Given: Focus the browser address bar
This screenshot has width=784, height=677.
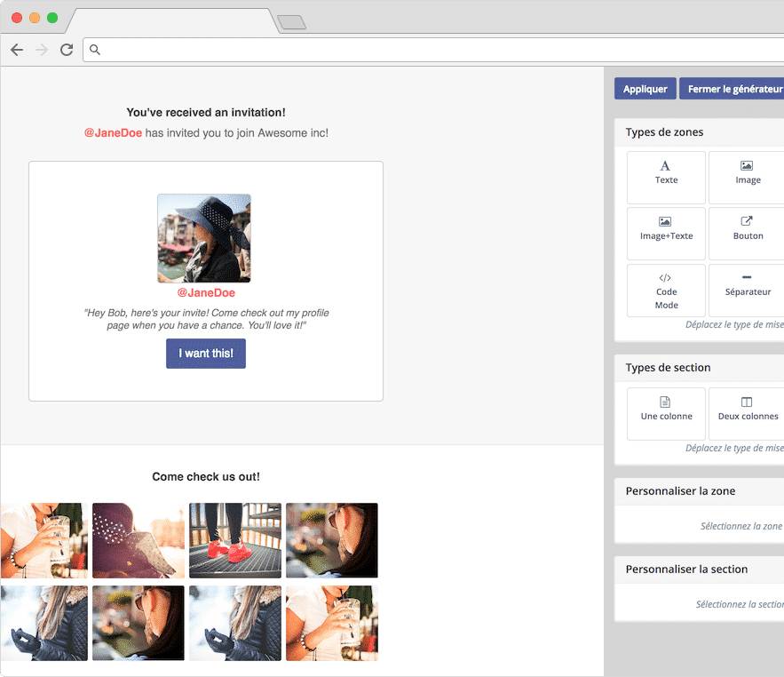Looking at the screenshot, I should (433, 50).
